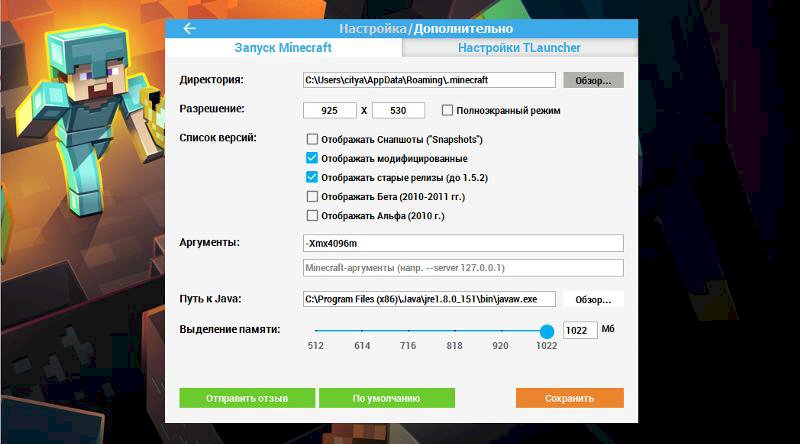800x444 pixels.
Task: Switch to the Запуск Minecraft tab
Action: pyautogui.click(x=283, y=48)
